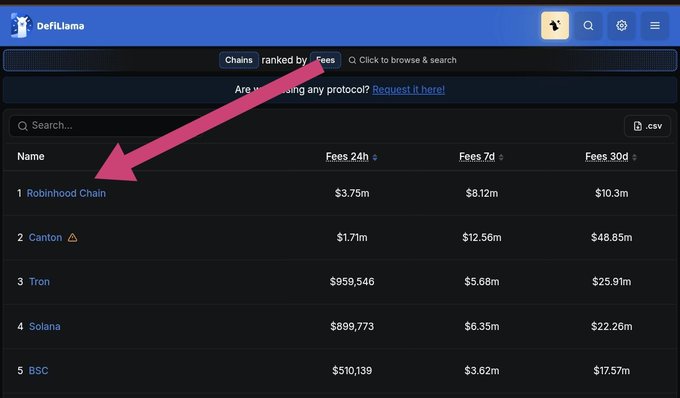680x398 pixels.
Task: Select BSC's $17.57m value
Action: click(x=611, y=371)
